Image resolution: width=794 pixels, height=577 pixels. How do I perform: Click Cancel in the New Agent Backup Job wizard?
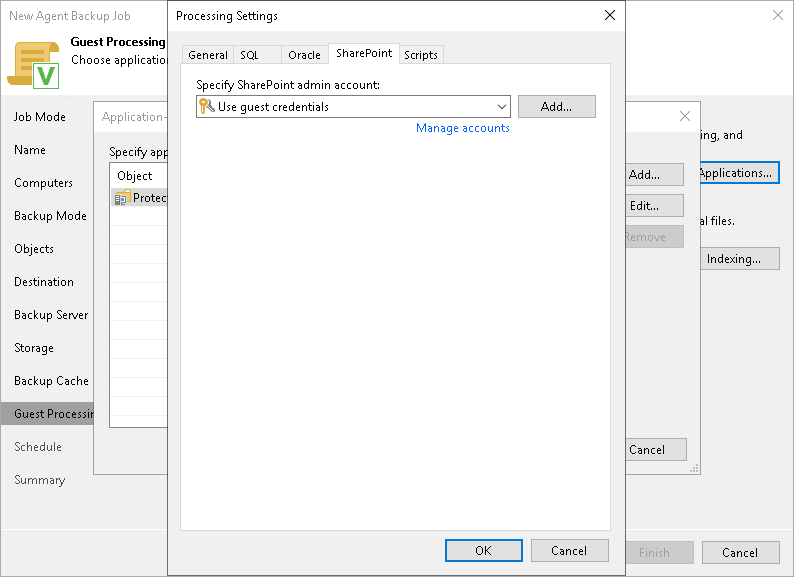pos(740,553)
